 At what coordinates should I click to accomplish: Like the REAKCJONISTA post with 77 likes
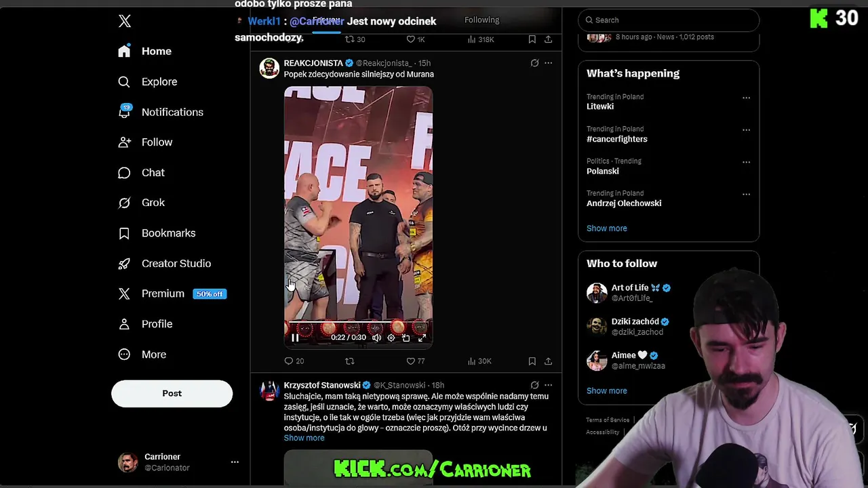coord(415,361)
